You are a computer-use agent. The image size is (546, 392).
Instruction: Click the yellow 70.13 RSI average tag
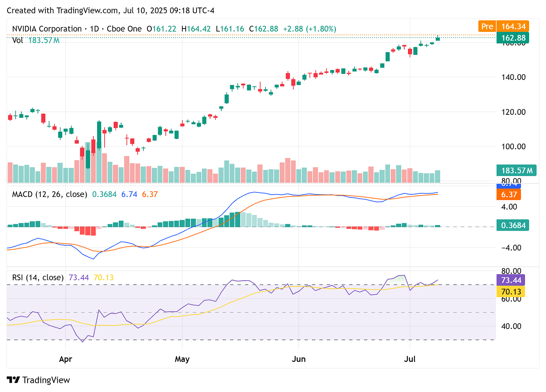[x=510, y=291]
